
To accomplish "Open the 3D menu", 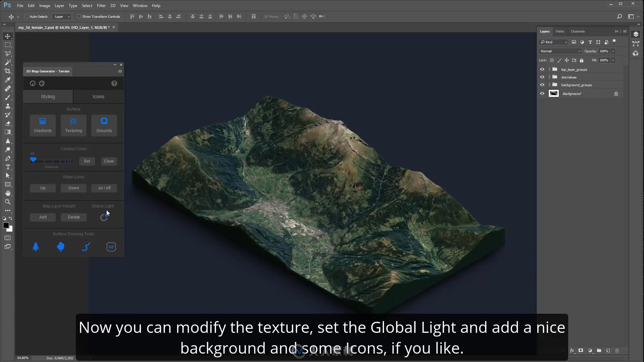I will [113, 6].
